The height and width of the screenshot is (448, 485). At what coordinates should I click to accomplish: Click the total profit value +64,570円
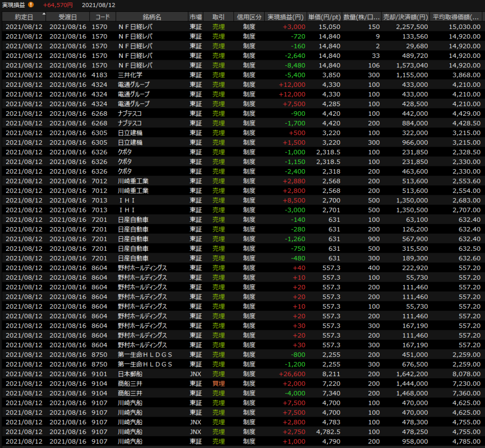click(x=58, y=5)
